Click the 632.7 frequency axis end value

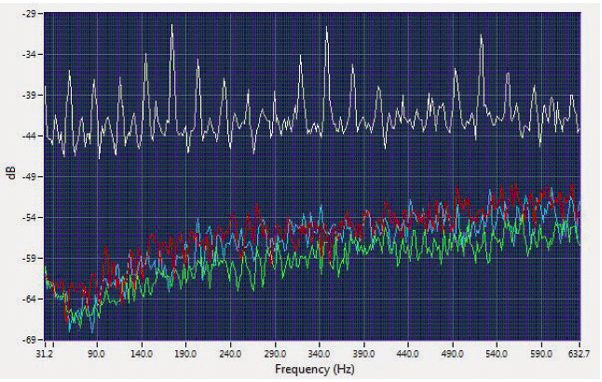tap(579, 353)
